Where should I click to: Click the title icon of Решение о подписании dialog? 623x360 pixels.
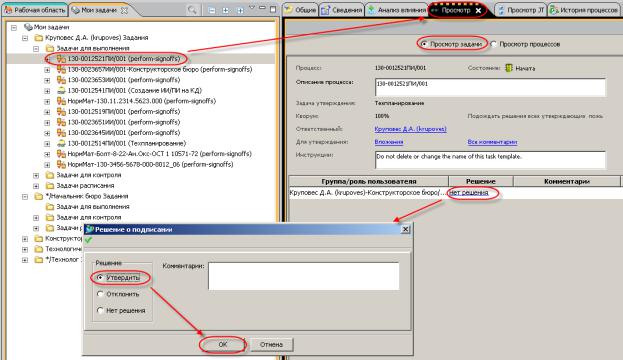90,229
